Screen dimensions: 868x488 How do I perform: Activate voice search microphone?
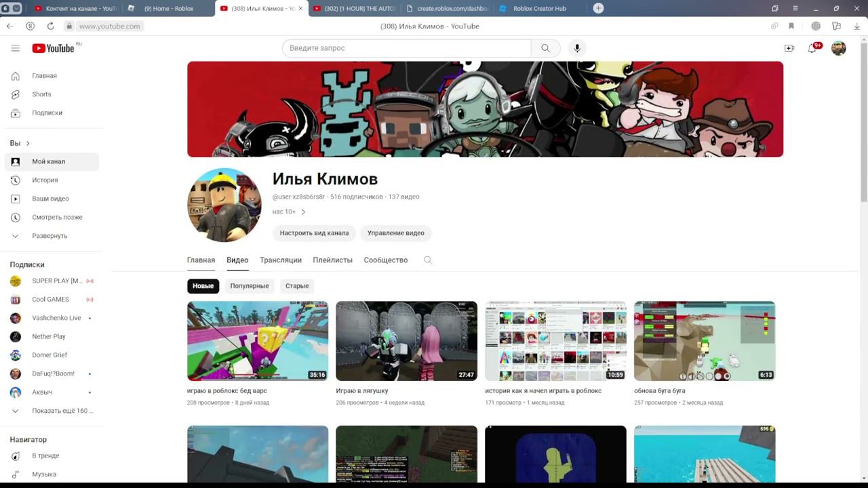[x=577, y=48]
